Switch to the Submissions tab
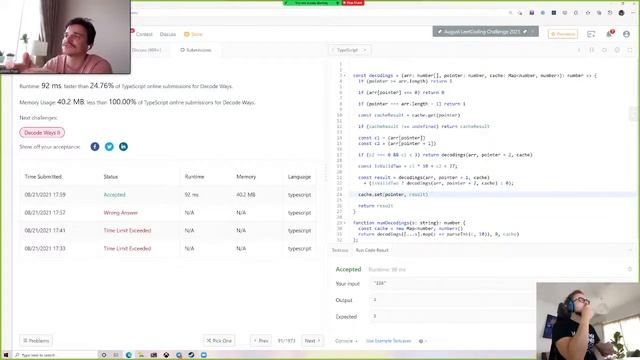Viewport: 640px width, 360px height. tap(196, 50)
